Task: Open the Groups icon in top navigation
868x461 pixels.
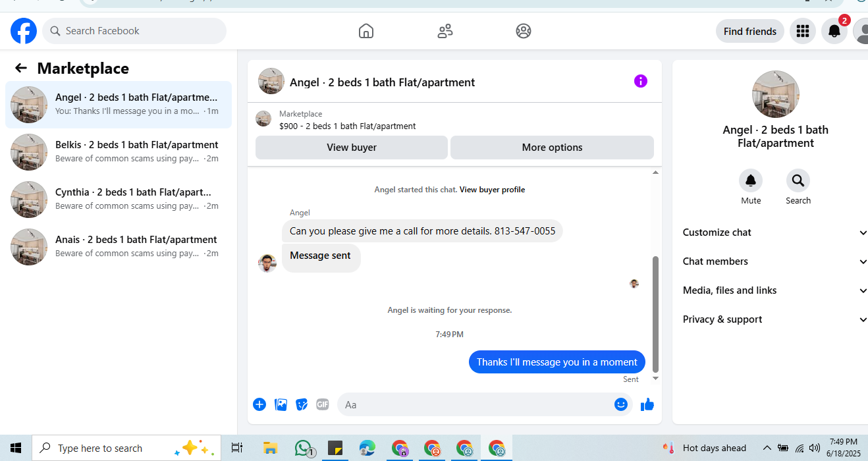Action: click(524, 31)
